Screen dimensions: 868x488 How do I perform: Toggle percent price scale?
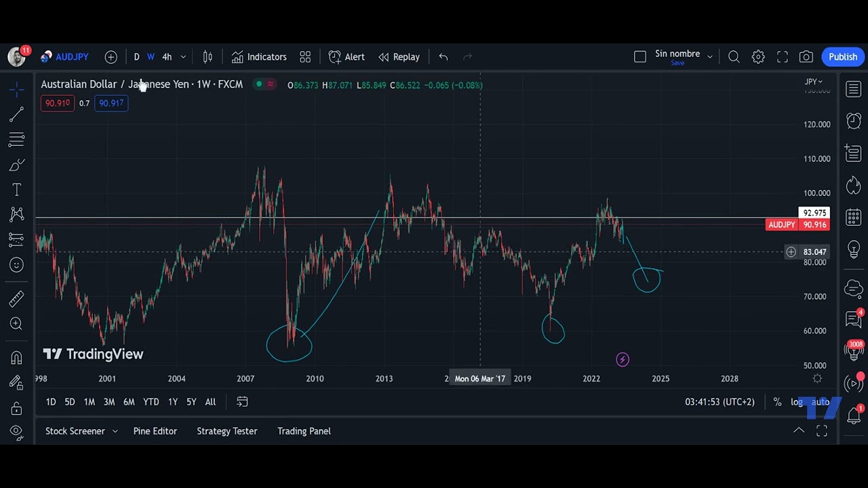click(777, 402)
